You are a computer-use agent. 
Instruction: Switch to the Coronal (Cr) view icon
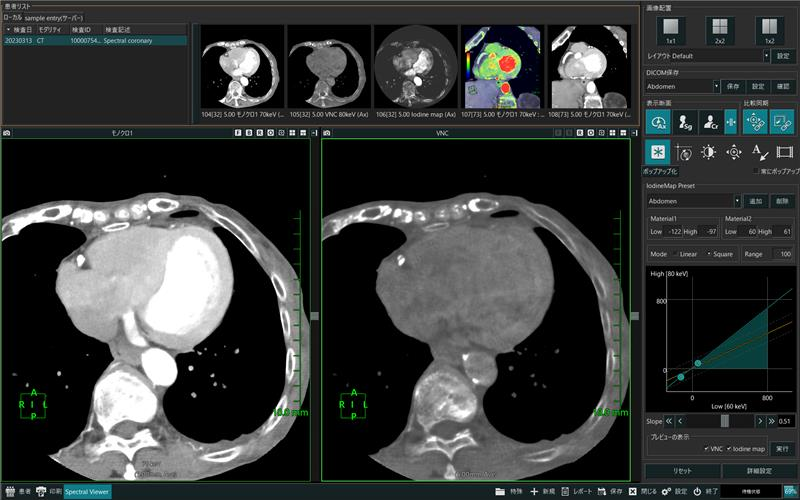tap(710, 122)
